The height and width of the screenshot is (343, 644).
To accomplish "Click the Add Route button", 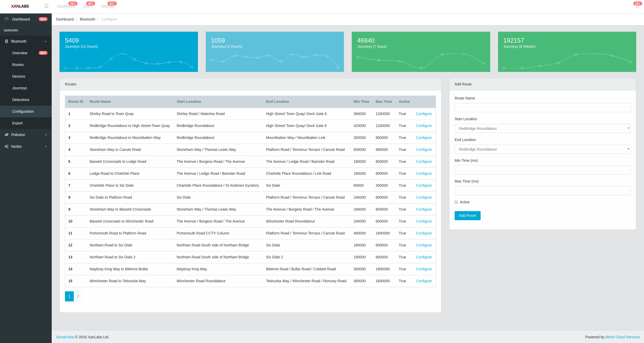I will click(x=467, y=216).
